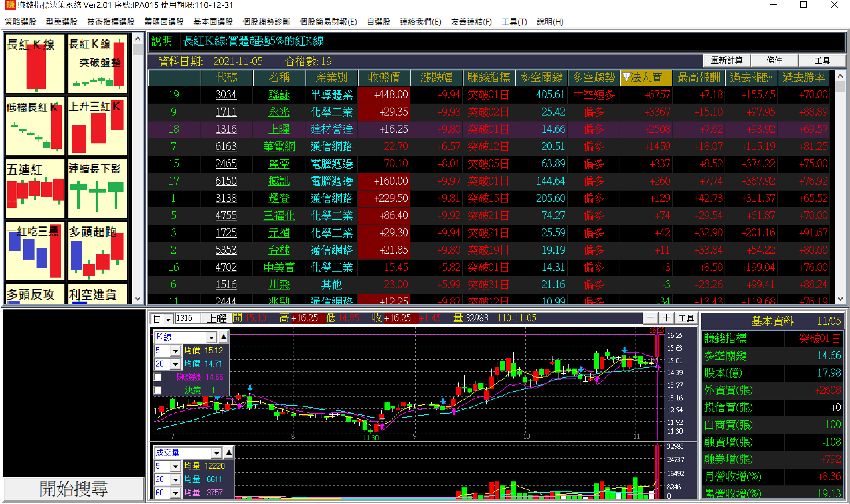Viewport: 850px width, 504px height.
Task: Open the 日 period dropdown
Action: coord(168,319)
